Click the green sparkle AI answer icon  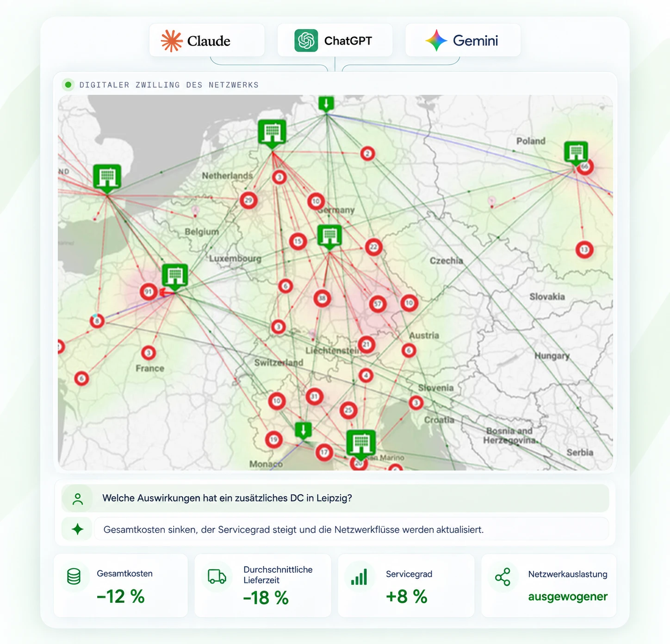click(78, 529)
